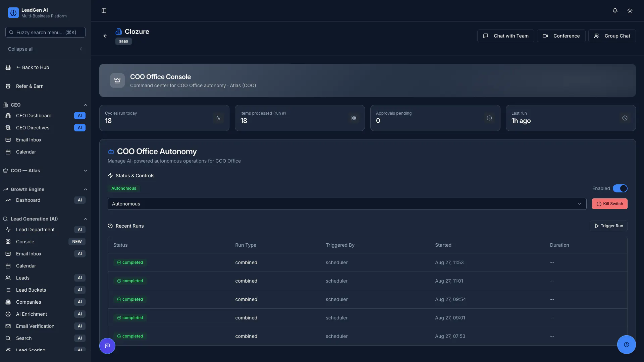
Task: Start a Conference
Action: pyautogui.click(x=561, y=36)
